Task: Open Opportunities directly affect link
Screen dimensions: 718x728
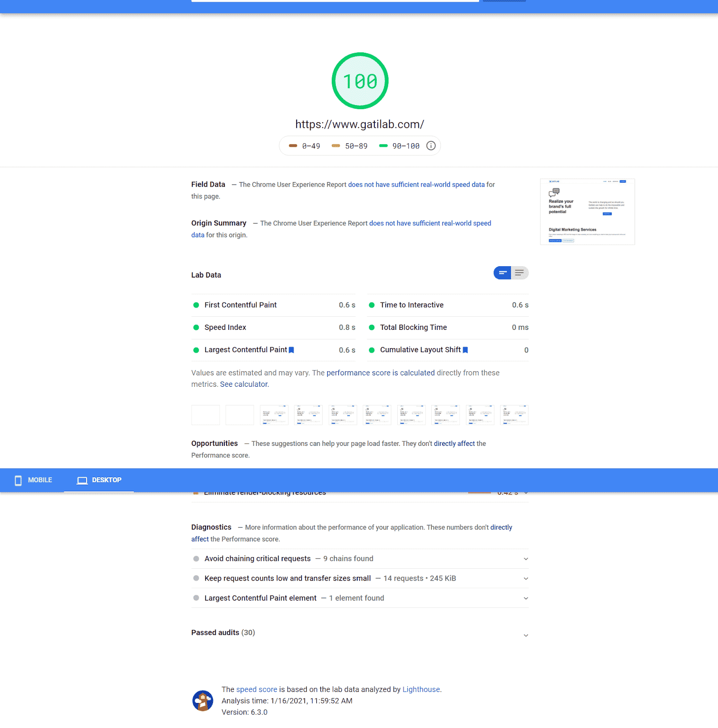Action: pos(454,444)
